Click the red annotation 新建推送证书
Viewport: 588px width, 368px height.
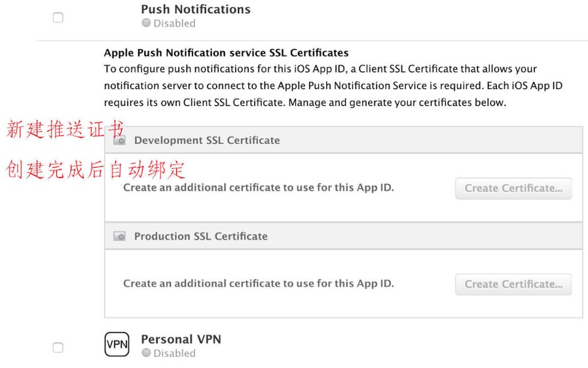(x=65, y=130)
